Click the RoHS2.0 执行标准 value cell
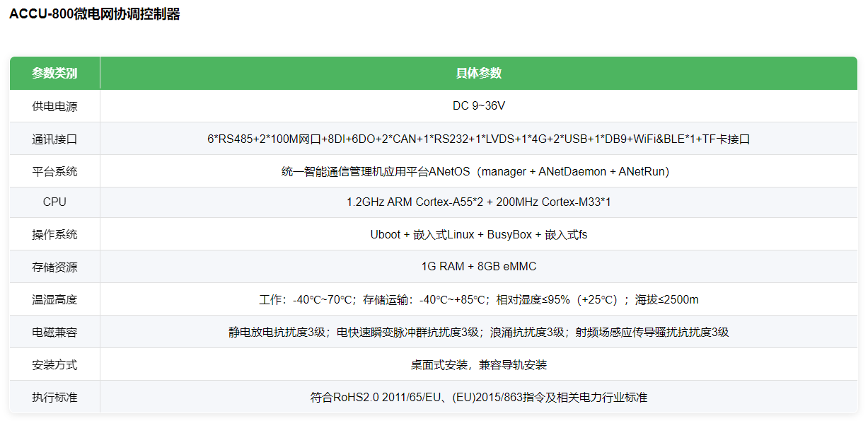 point(479,397)
